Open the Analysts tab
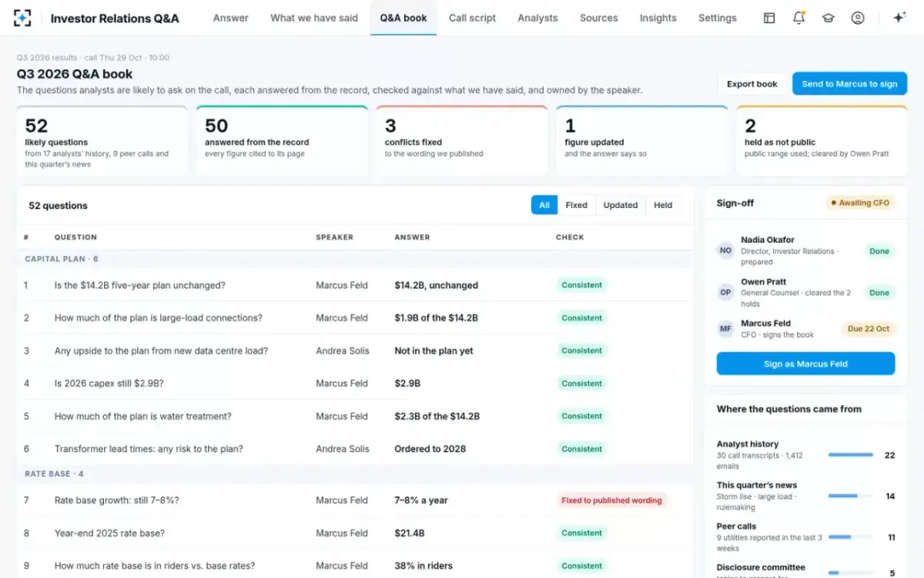Viewport: 924px width, 578px height. point(537,18)
